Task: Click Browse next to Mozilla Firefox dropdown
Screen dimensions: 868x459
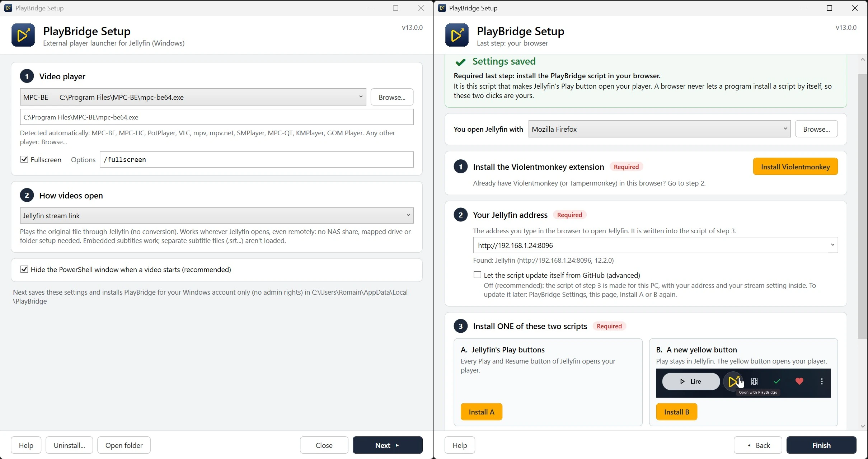Action: (816, 129)
